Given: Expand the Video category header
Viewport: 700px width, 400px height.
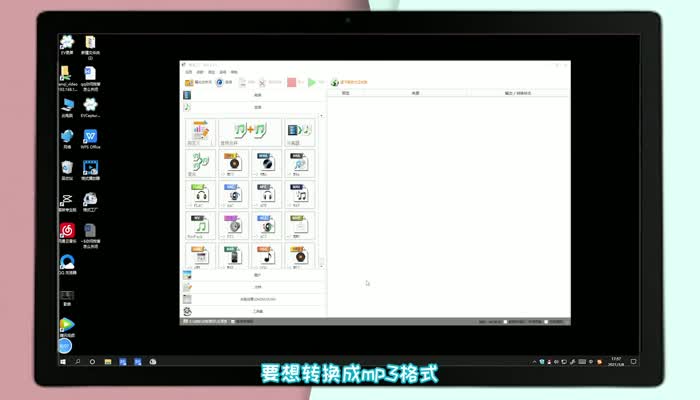Looking at the screenshot, I should tap(254, 95).
